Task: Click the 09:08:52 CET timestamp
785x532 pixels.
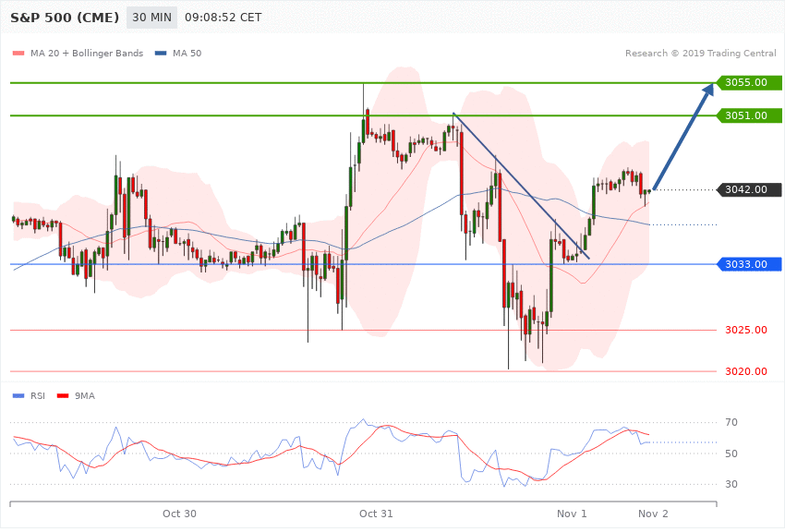Action: click(223, 18)
